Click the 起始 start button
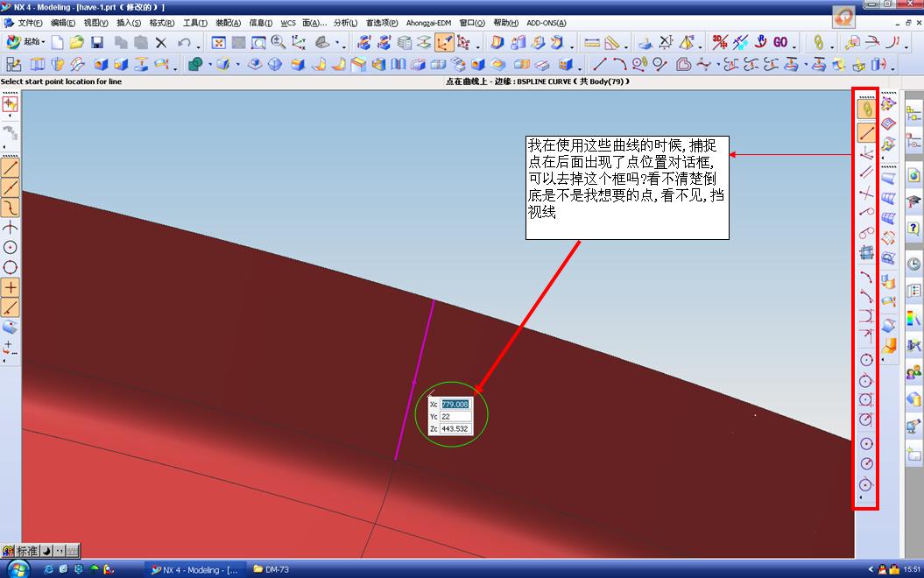 click(25, 42)
